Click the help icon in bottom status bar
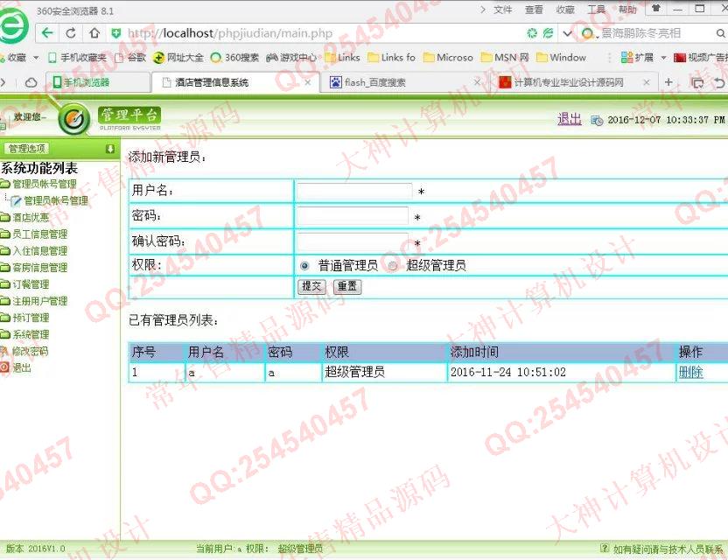This screenshot has width=728, height=560. click(605, 548)
